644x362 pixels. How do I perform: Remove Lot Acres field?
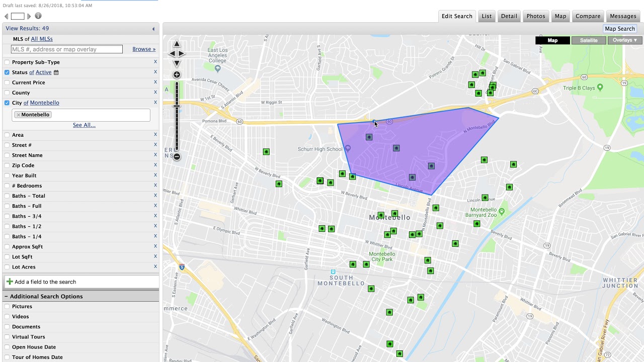[155, 266]
